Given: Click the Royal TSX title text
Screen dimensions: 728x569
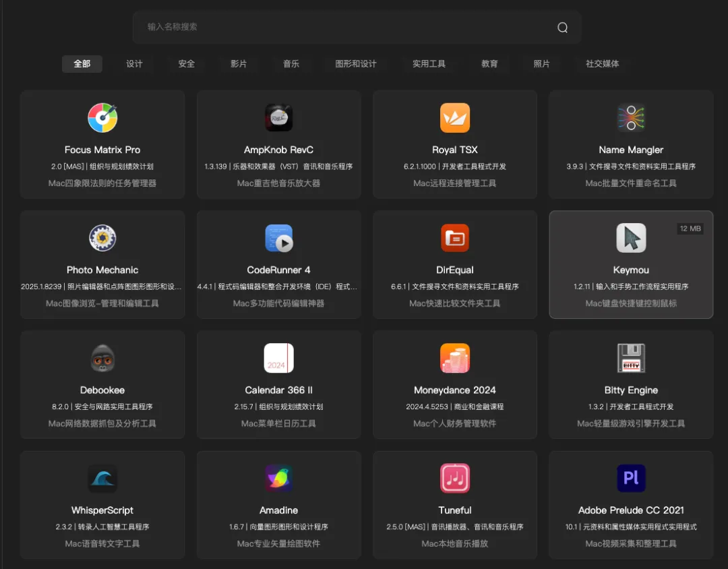Looking at the screenshot, I should [455, 150].
